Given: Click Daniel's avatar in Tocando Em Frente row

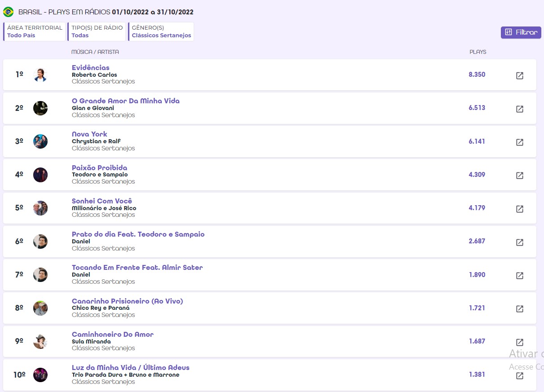Looking at the screenshot, I should [40, 275].
